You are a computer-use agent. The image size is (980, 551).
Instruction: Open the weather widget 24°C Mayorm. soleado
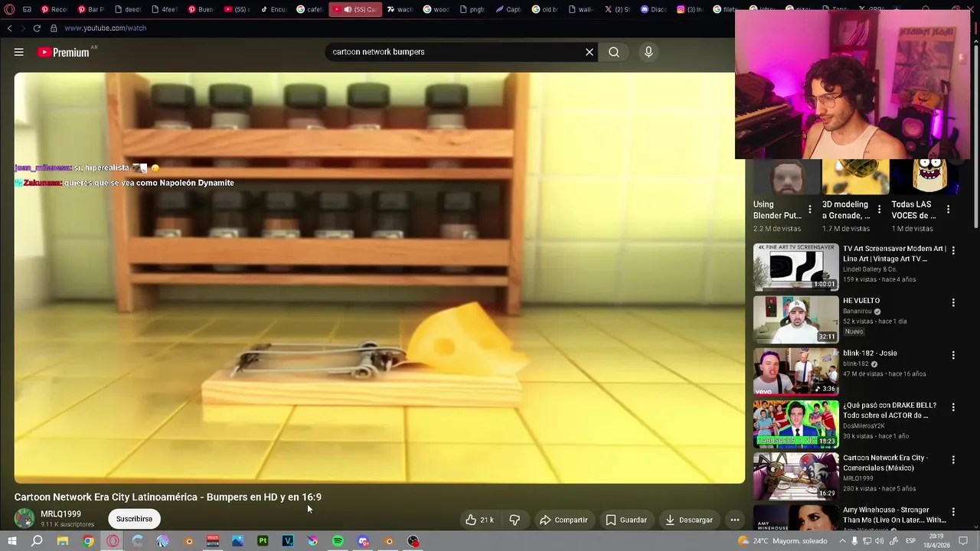(x=782, y=541)
